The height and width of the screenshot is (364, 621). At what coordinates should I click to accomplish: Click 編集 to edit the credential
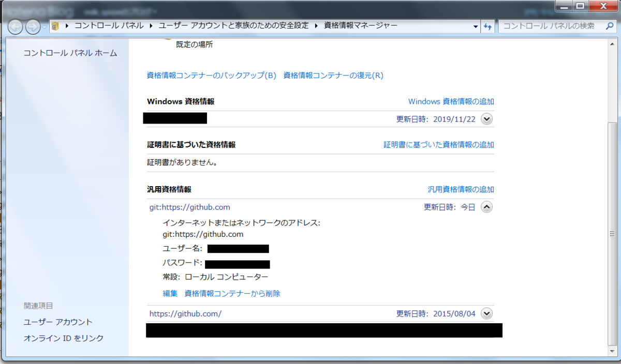pos(170,294)
